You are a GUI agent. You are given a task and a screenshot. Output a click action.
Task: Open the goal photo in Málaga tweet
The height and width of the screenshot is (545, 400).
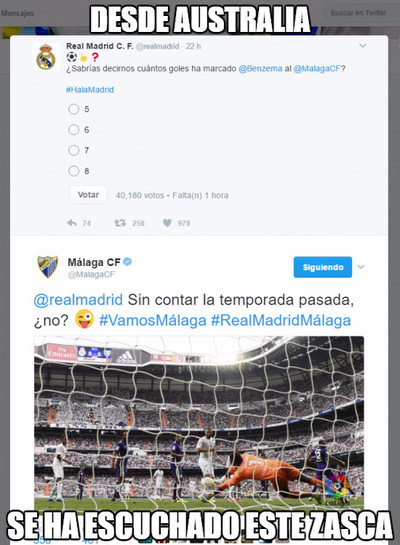[199, 421]
